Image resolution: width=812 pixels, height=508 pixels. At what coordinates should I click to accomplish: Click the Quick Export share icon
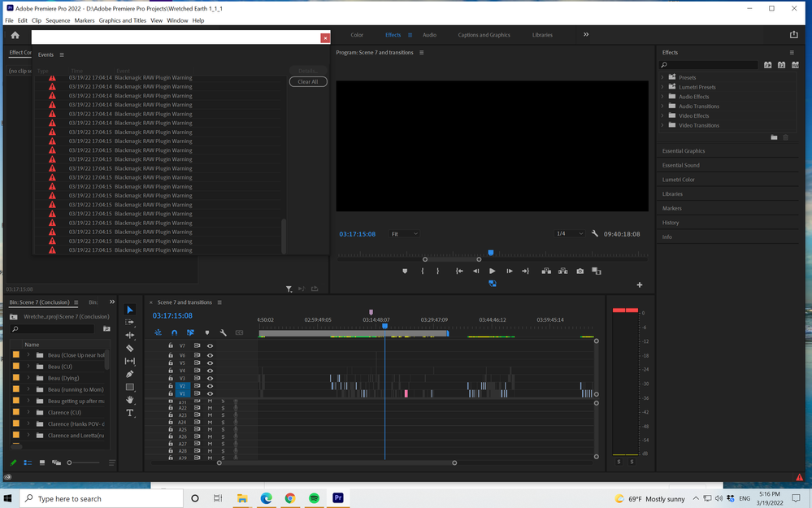[x=794, y=35]
